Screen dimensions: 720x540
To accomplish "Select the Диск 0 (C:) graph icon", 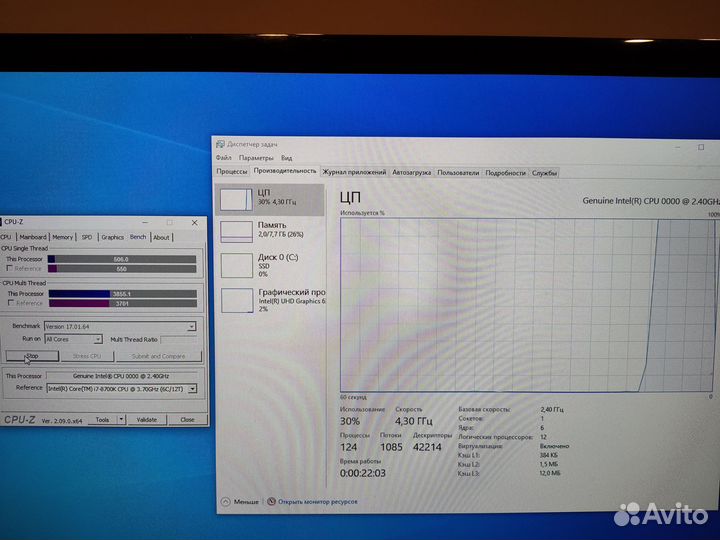I will pyautogui.click(x=236, y=264).
